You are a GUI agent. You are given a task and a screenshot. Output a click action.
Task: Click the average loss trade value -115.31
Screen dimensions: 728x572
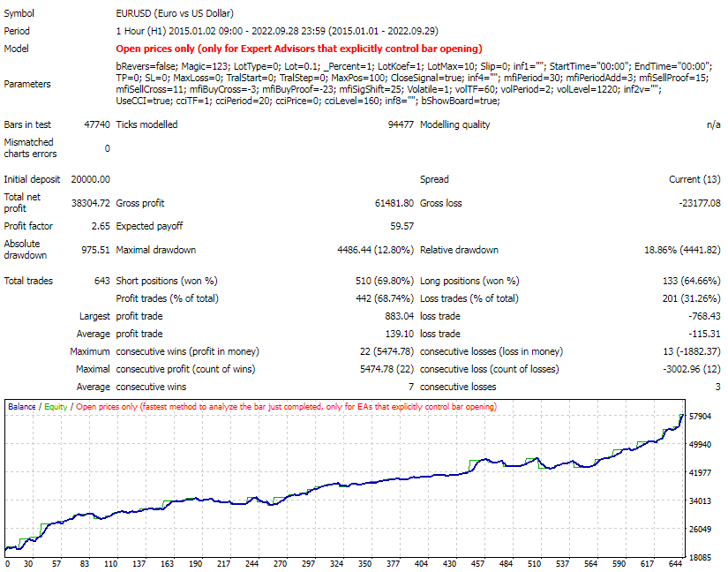pos(705,334)
